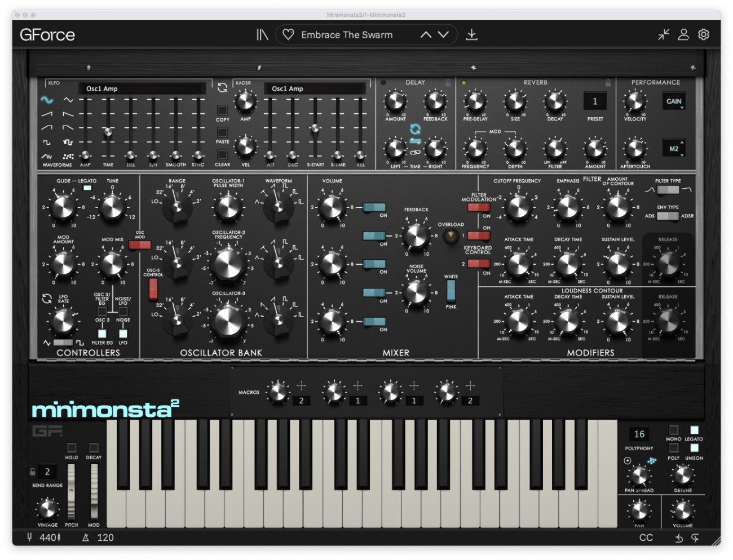Viewport: 733px width, 560px height.
Task: Click the Polyphony value field showing 16
Action: [639, 434]
